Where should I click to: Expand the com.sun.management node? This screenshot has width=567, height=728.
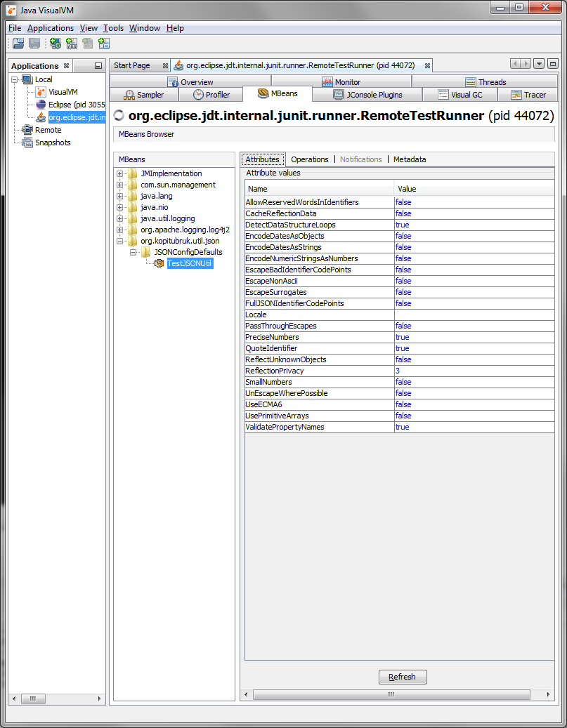tap(120, 185)
